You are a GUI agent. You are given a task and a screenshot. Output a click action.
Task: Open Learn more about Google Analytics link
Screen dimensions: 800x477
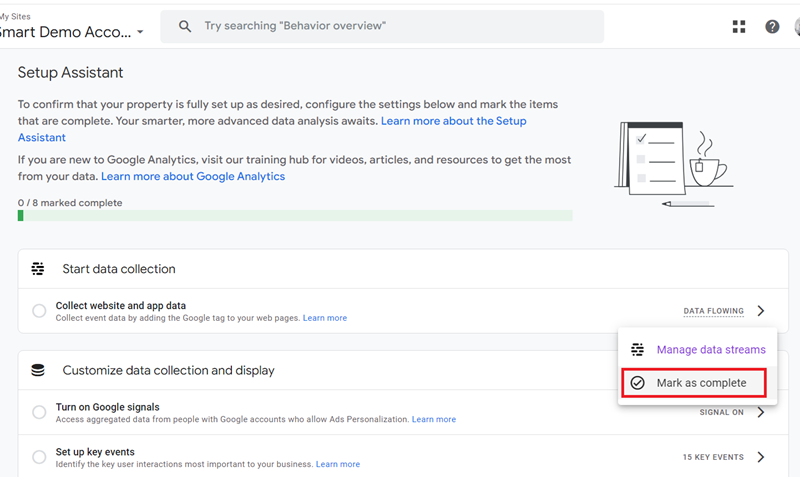(193, 177)
